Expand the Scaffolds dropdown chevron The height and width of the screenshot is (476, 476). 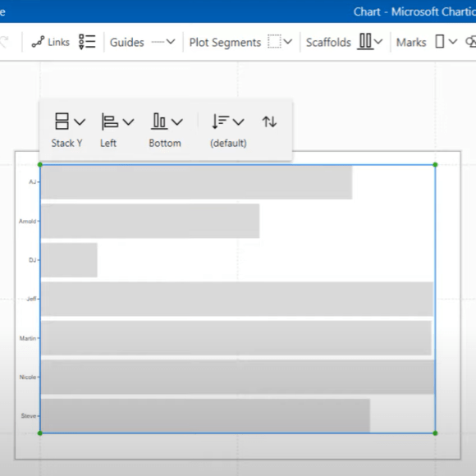click(378, 42)
